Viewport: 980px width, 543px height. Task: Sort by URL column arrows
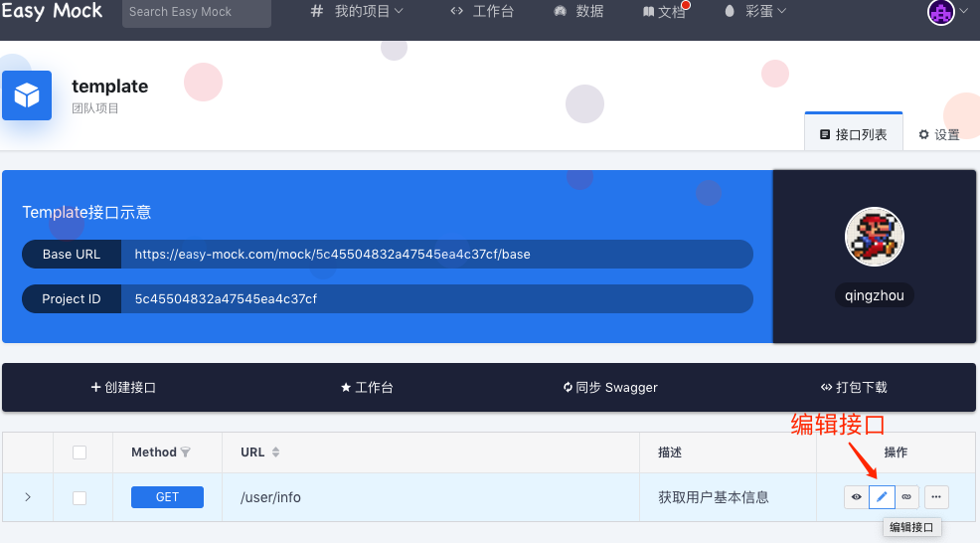[275, 452]
